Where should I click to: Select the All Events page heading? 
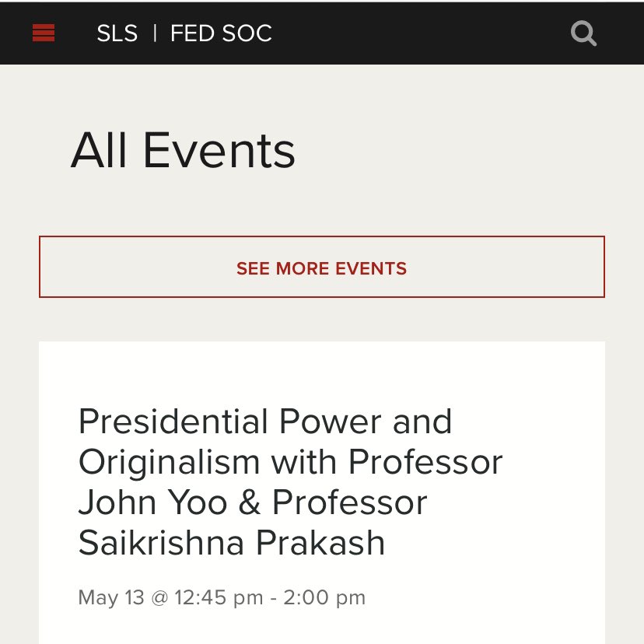[184, 150]
